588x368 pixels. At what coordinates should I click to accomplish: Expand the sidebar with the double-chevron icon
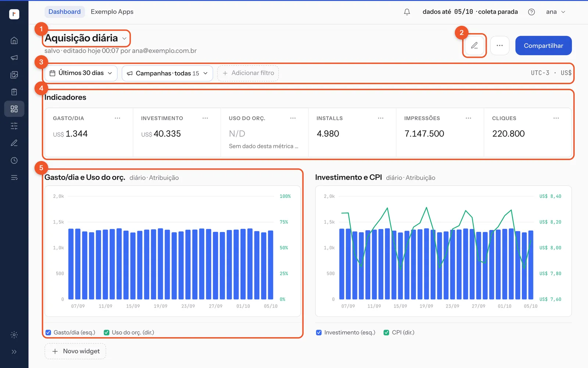coord(14,352)
